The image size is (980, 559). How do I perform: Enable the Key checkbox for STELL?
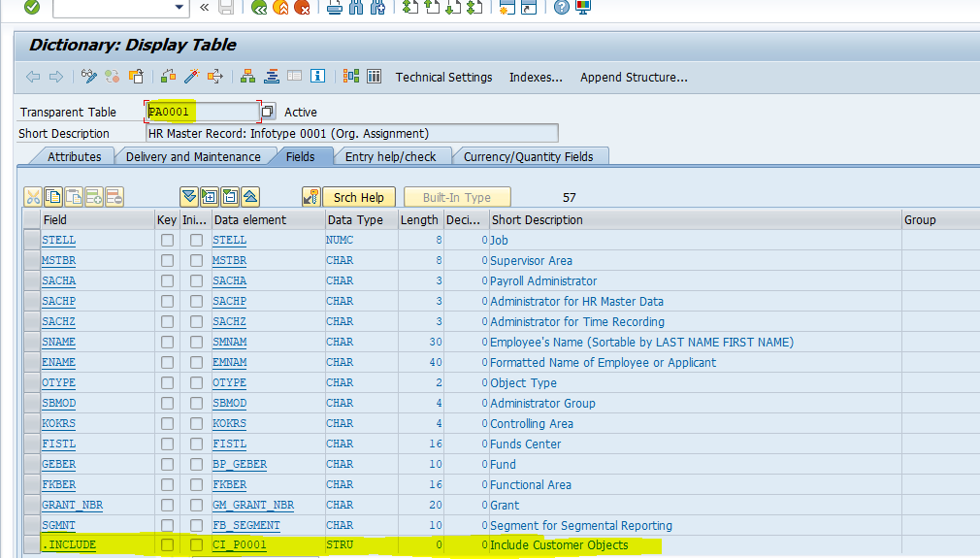coord(166,240)
